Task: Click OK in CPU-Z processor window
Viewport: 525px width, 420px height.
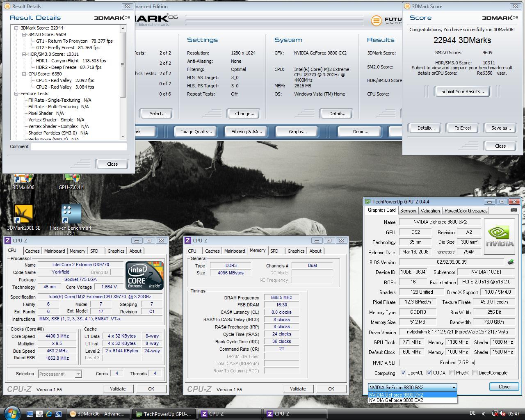Action: pyautogui.click(x=151, y=389)
